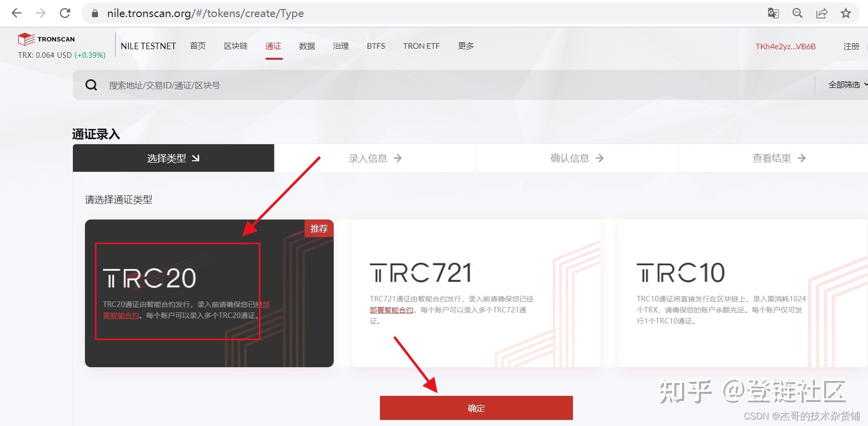Screen dimensions: 868x426
Task: Open the 更多 menu
Action: [466, 46]
